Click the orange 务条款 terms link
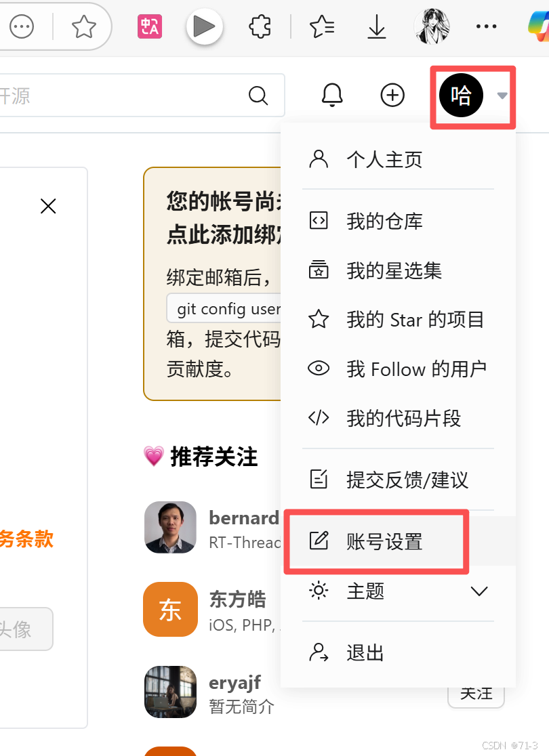Image resolution: width=549 pixels, height=756 pixels. click(x=26, y=539)
